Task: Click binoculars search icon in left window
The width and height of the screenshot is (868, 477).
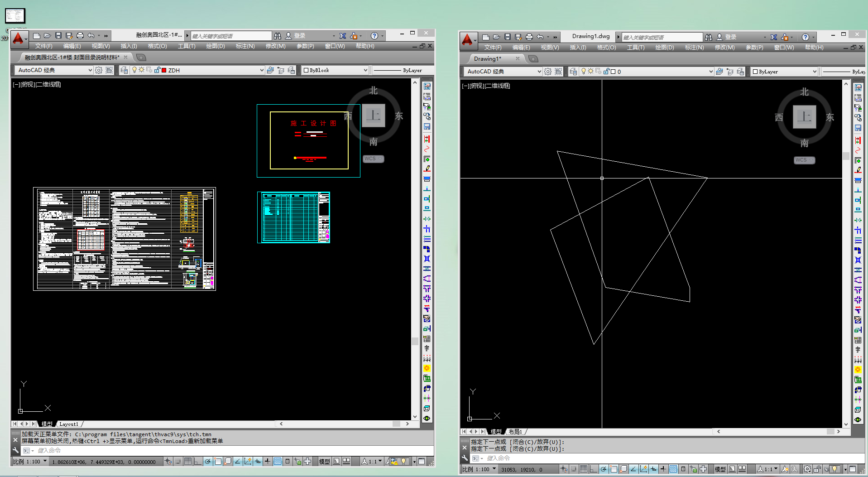Action: (278, 36)
